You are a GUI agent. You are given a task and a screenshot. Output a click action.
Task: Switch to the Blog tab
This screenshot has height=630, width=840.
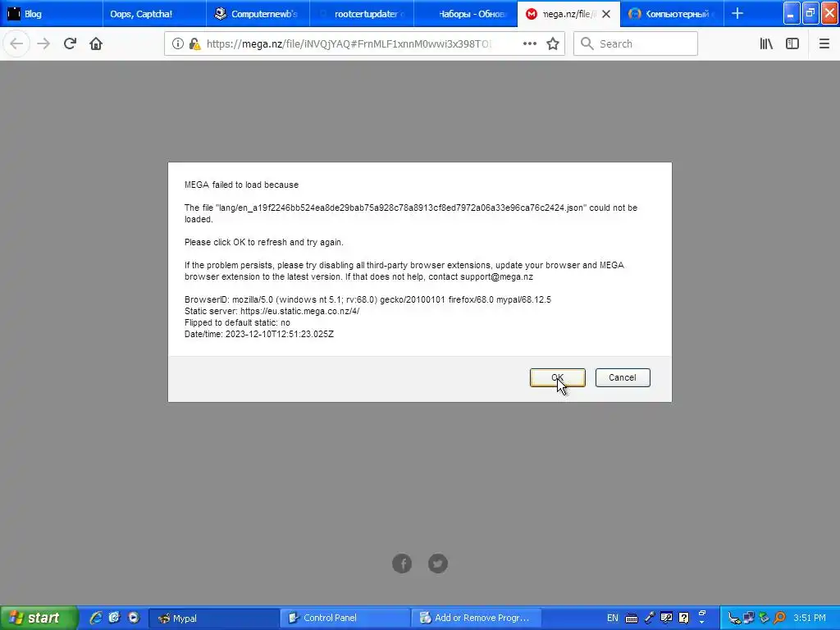pyautogui.click(x=52, y=14)
